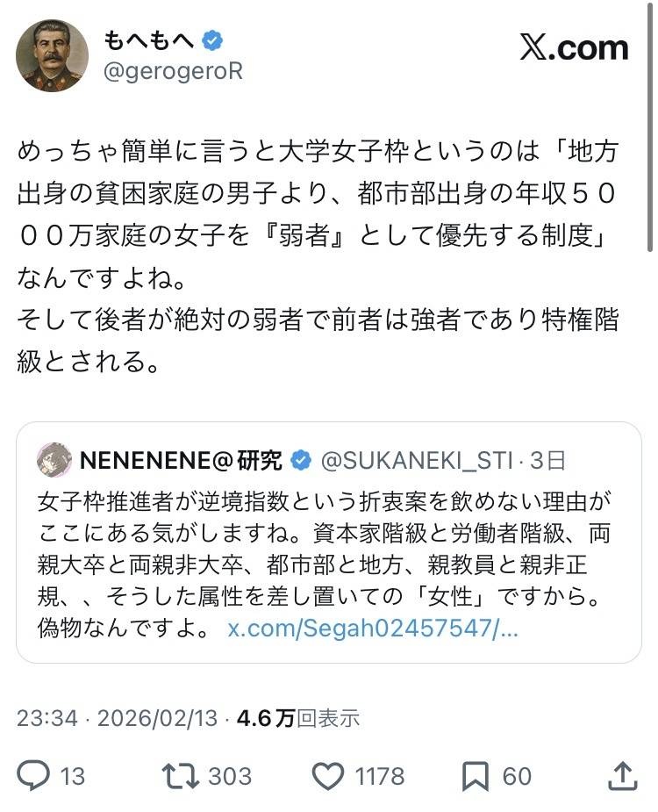This screenshot has width=658, height=812.
Task: Click the verified badge next to NENENENE@研究
Action: pyautogui.click(x=300, y=459)
